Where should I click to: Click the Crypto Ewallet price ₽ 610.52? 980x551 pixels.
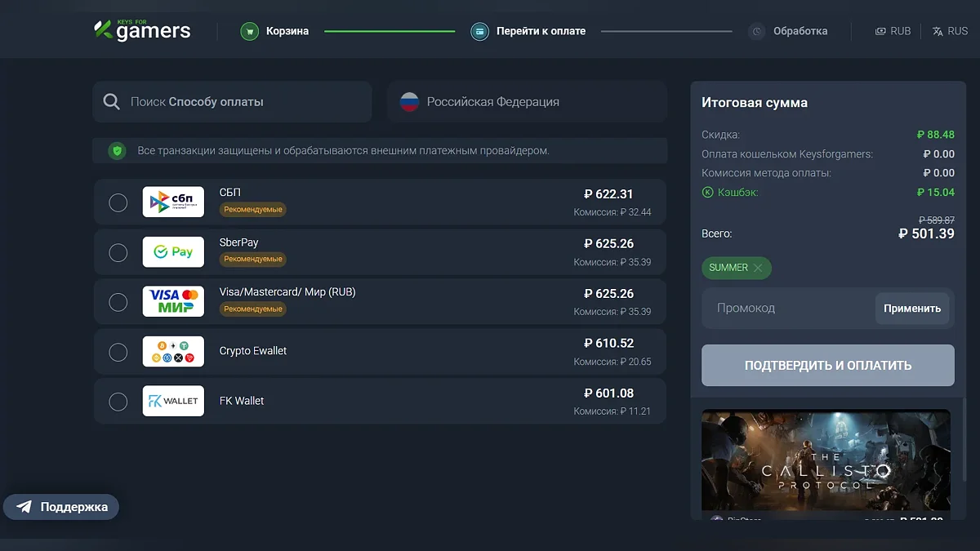(x=608, y=344)
